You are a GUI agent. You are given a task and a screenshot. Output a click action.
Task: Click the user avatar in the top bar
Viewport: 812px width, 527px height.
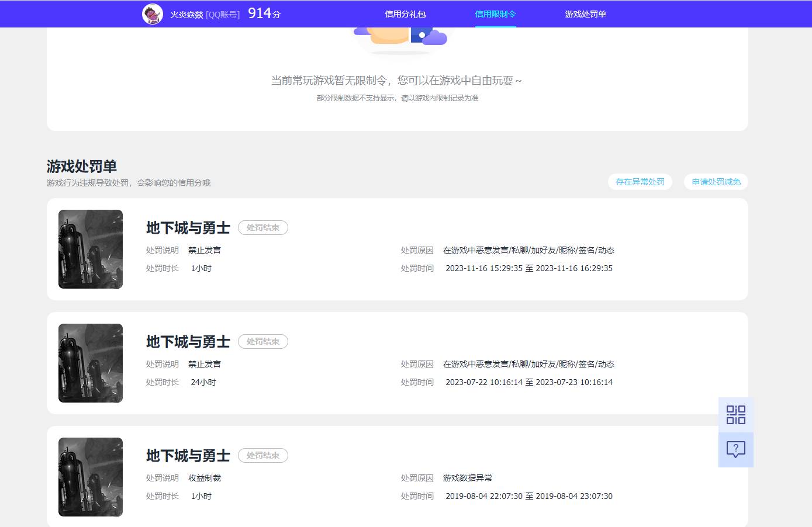pyautogui.click(x=152, y=13)
